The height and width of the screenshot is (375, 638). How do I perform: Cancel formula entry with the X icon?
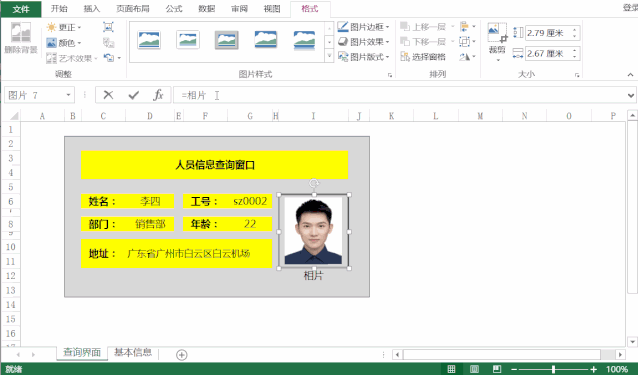pyautogui.click(x=108, y=95)
